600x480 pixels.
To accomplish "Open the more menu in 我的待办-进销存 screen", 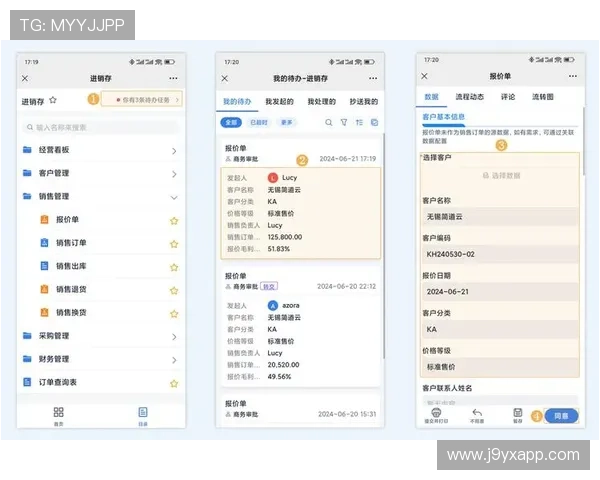I will [373, 78].
